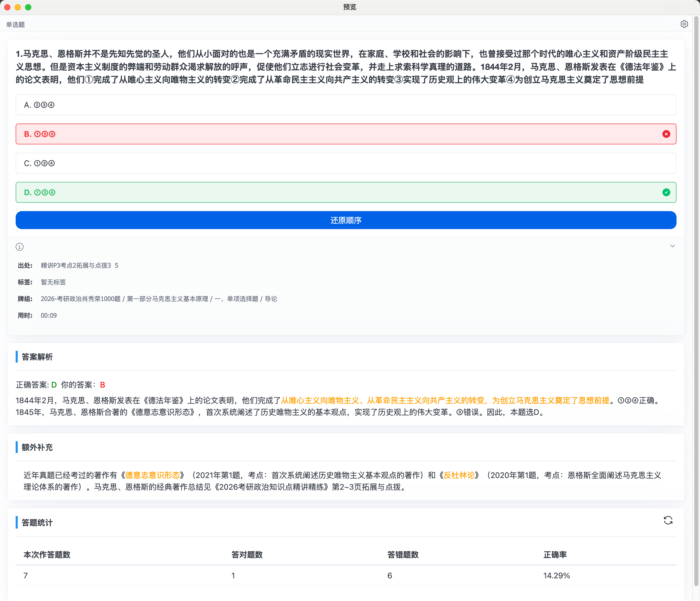Click the elapsed time 00:09
Image resolution: width=700 pixels, height=601 pixels.
[x=49, y=315]
